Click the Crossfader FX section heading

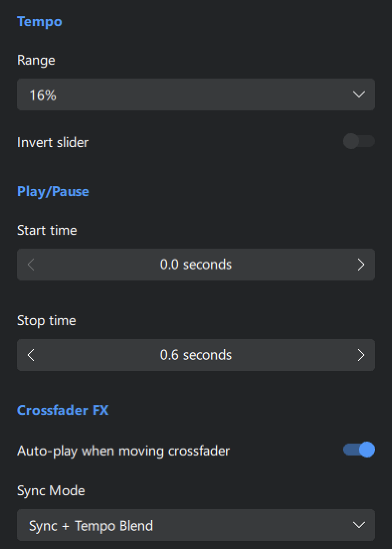coord(62,410)
